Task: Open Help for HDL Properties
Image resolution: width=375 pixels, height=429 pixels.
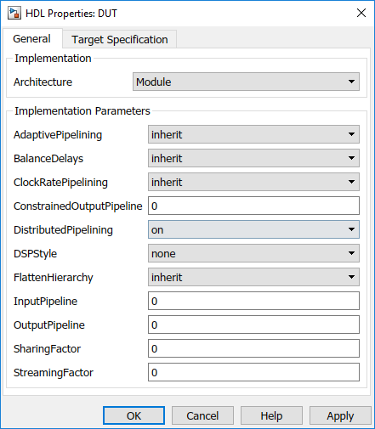Action: (271, 416)
